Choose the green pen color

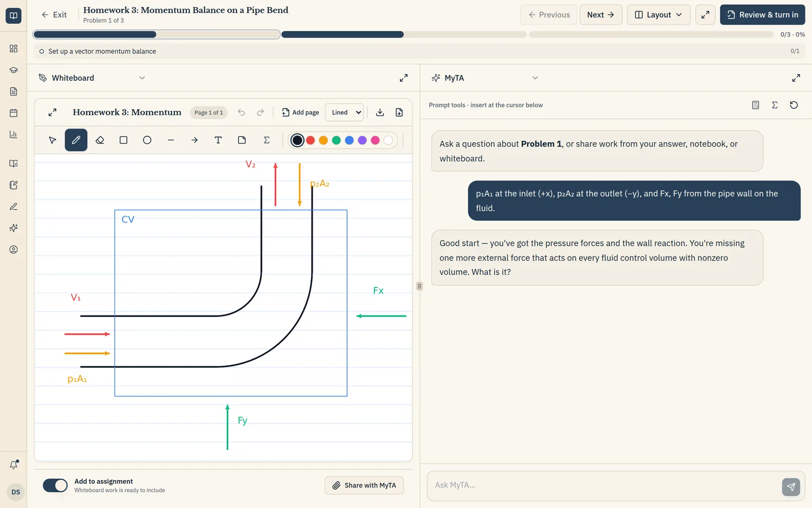click(x=336, y=140)
